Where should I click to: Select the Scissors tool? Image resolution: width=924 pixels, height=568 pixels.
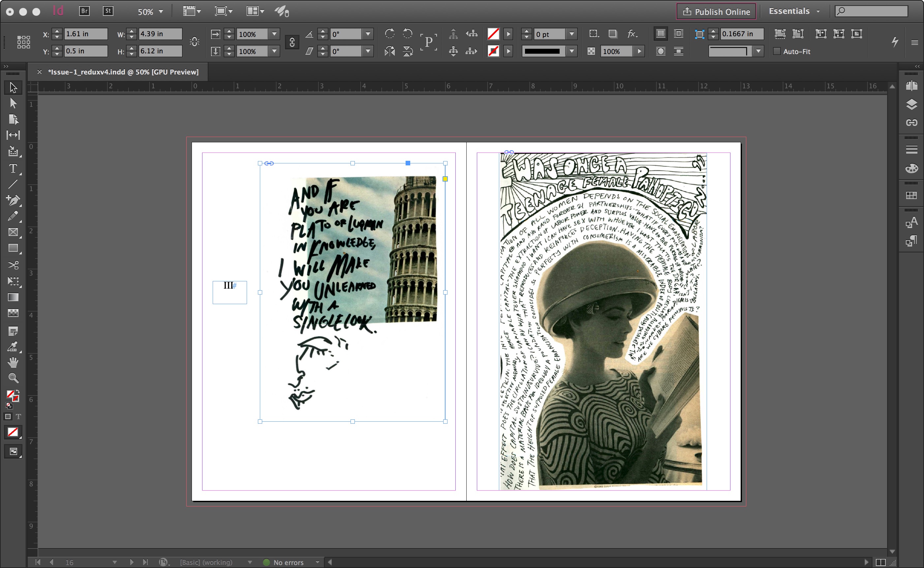tap(13, 265)
